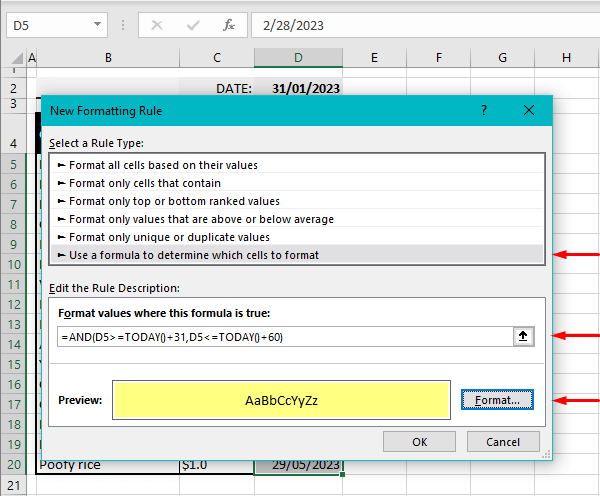Select column F header

tap(439, 58)
